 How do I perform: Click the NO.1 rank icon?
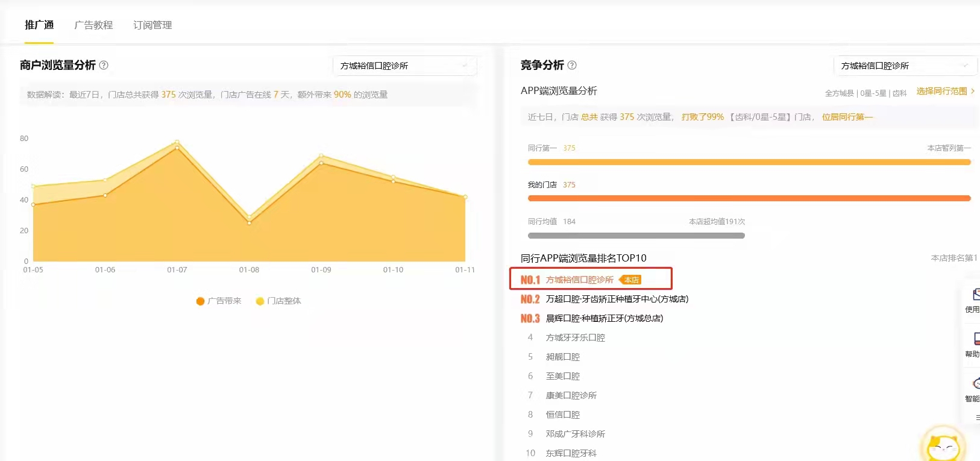[530, 280]
